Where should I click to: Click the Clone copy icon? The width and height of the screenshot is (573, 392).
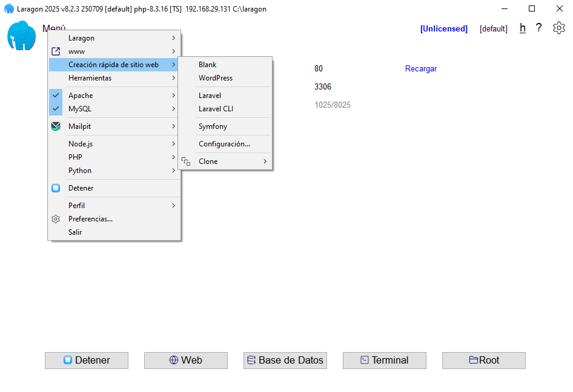(186, 162)
